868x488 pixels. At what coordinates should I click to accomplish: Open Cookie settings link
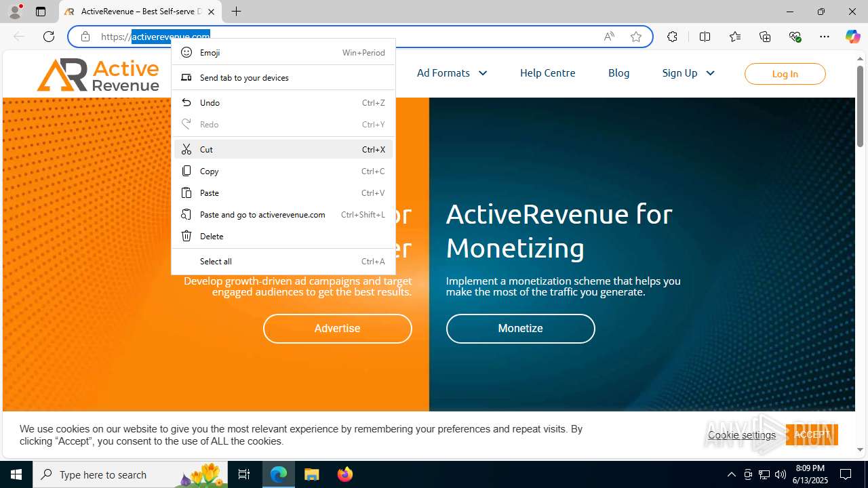(x=742, y=435)
